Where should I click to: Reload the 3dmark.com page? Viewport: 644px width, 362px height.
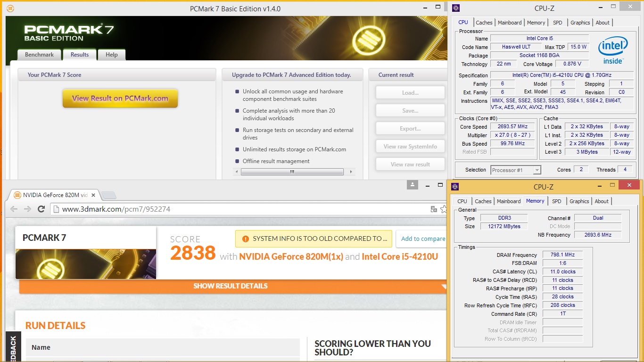click(41, 209)
